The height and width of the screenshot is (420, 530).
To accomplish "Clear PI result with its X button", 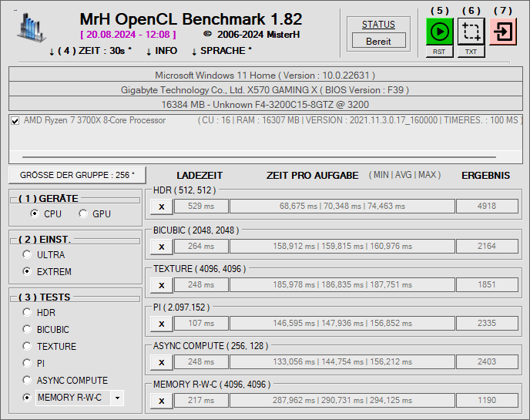I will [x=162, y=324].
